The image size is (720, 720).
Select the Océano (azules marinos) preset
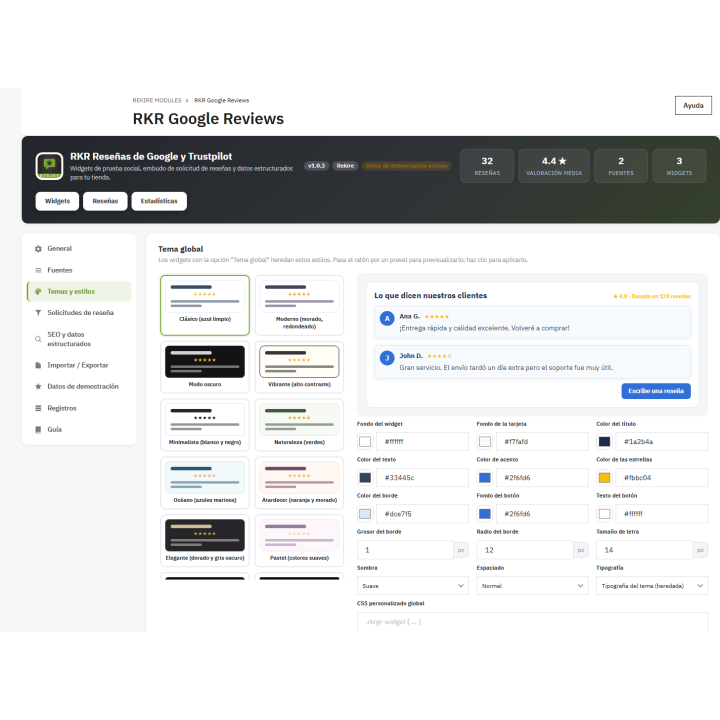205,483
